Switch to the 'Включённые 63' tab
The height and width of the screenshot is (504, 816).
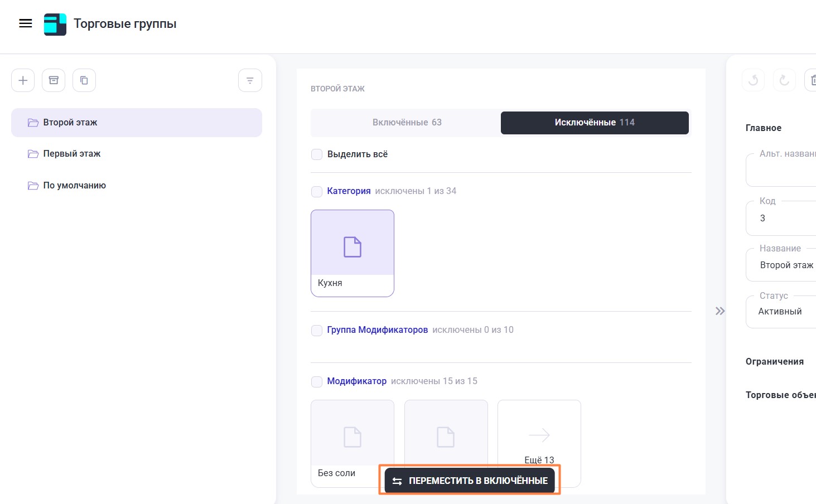coord(407,123)
